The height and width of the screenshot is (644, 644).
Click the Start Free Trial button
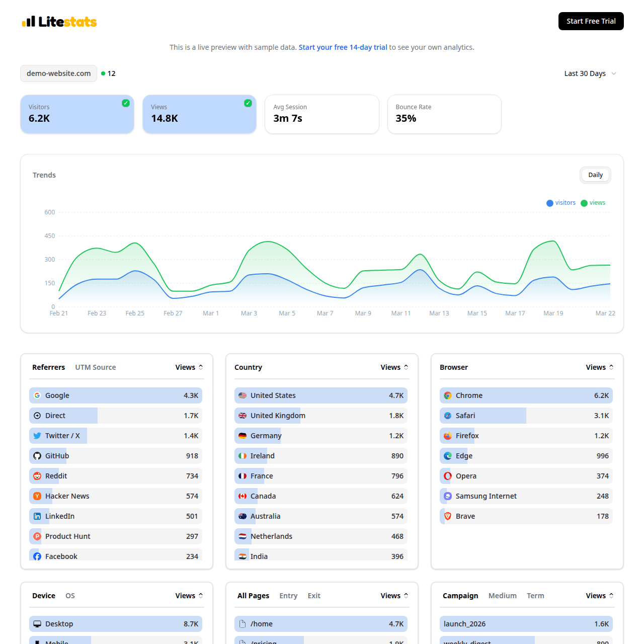point(591,21)
